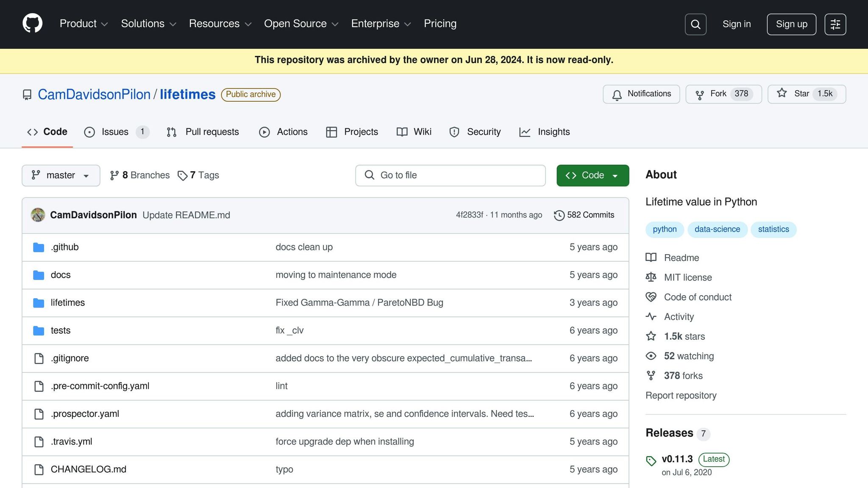Open the Insights tab
This screenshot has width=868, height=488.
[544, 132]
